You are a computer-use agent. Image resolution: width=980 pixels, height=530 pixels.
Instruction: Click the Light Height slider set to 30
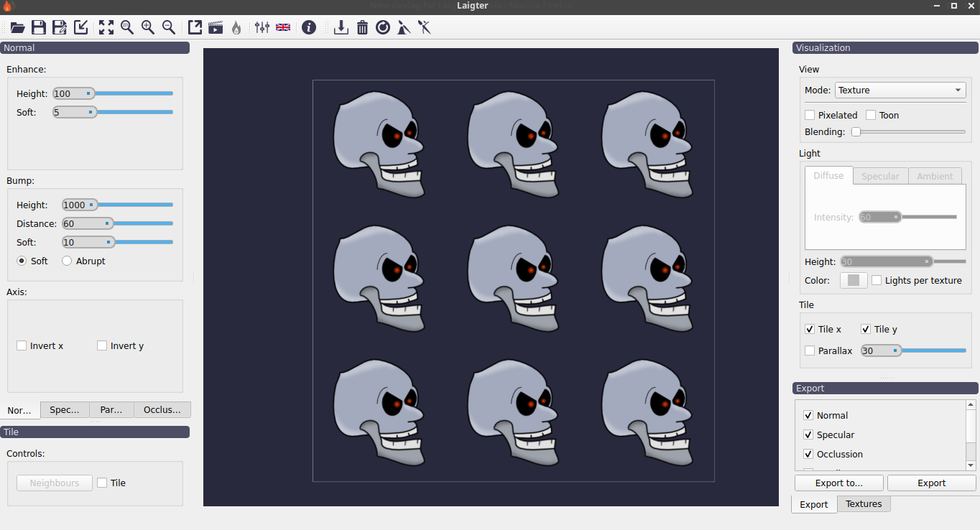pyautogui.click(x=903, y=261)
